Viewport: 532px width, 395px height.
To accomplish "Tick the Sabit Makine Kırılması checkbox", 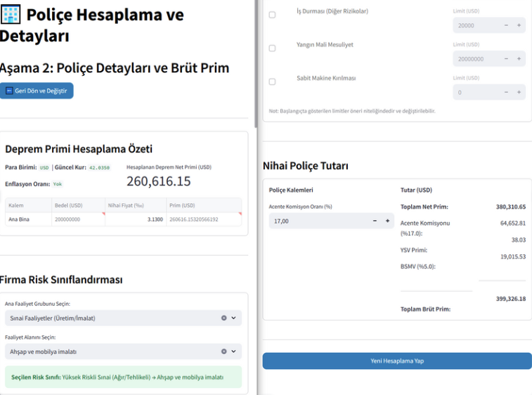I will click(x=273, y=82).
